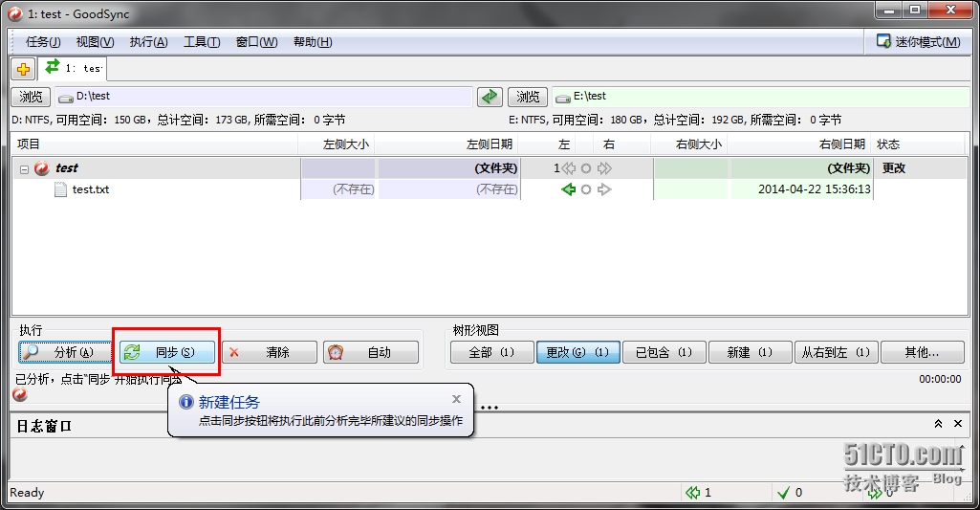Close the 日志窗口 log panel
The height and width of the screenshot is (510, 980).
pos(958,424)
